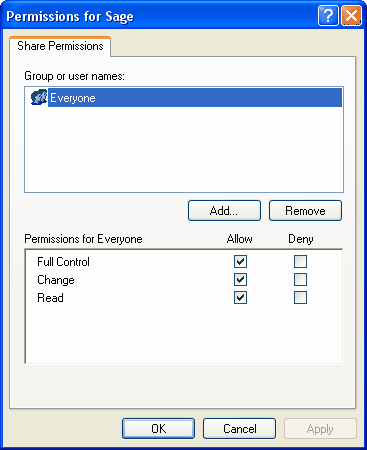Check Deny for Read permission
367x450 pixels.
pos(300,298)
